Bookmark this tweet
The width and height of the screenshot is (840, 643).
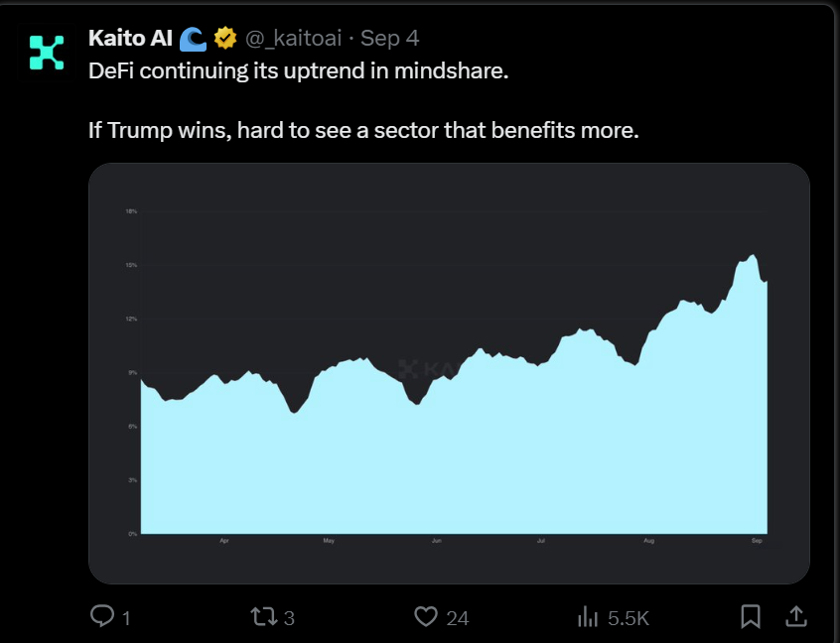click(752, 617)
